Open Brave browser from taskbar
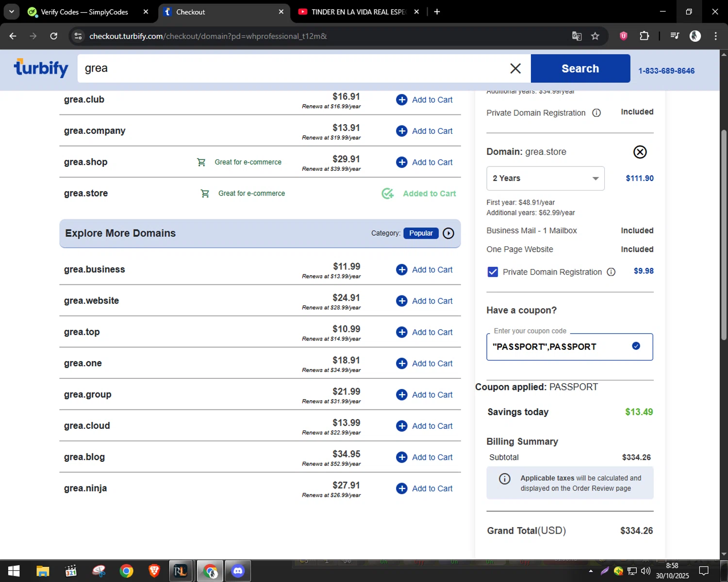The image size is (728, 582). (154, 571)
